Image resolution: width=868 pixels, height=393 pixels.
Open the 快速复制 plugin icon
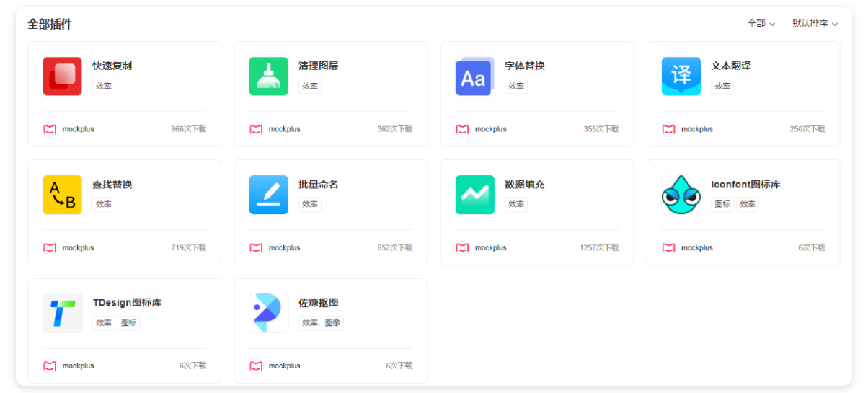(62, 76)
